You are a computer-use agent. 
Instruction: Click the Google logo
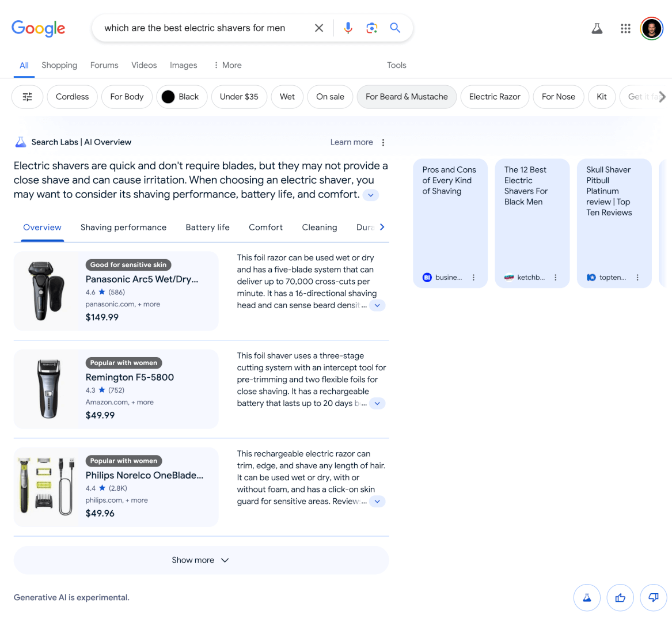click(x=38, y=28)
